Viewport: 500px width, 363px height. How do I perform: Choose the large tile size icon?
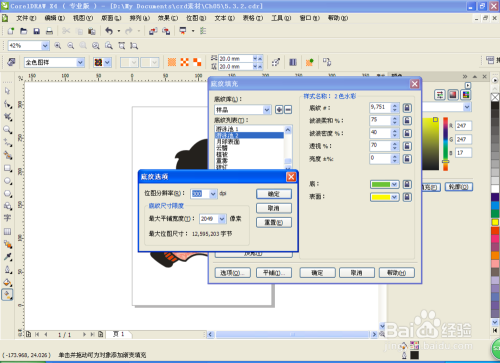(197, 62)
